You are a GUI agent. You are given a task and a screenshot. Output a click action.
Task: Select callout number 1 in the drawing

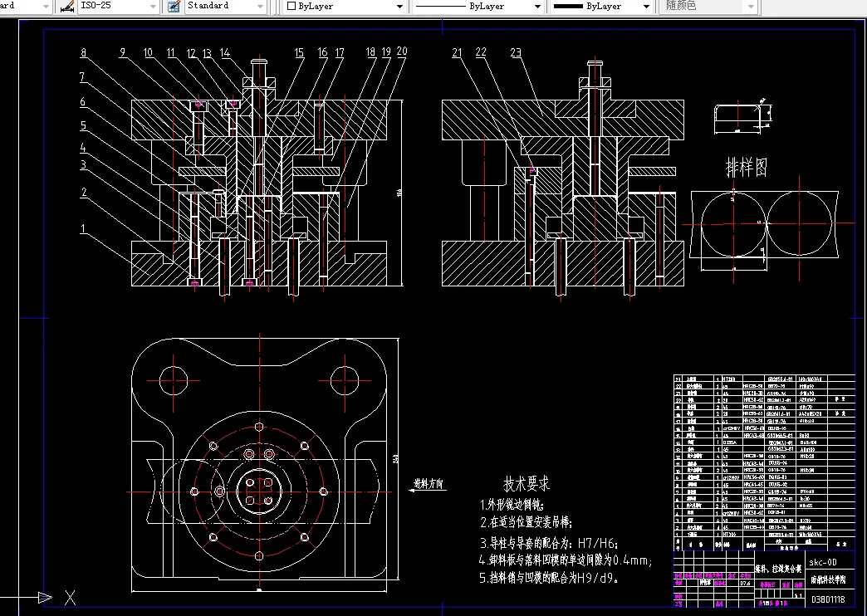83,228
